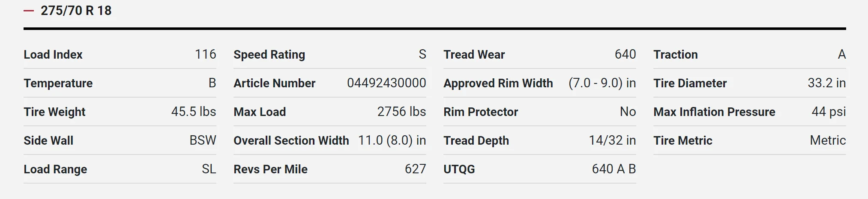Select the Tire Weight 45.5 lbs value

[x=194, y=112]
